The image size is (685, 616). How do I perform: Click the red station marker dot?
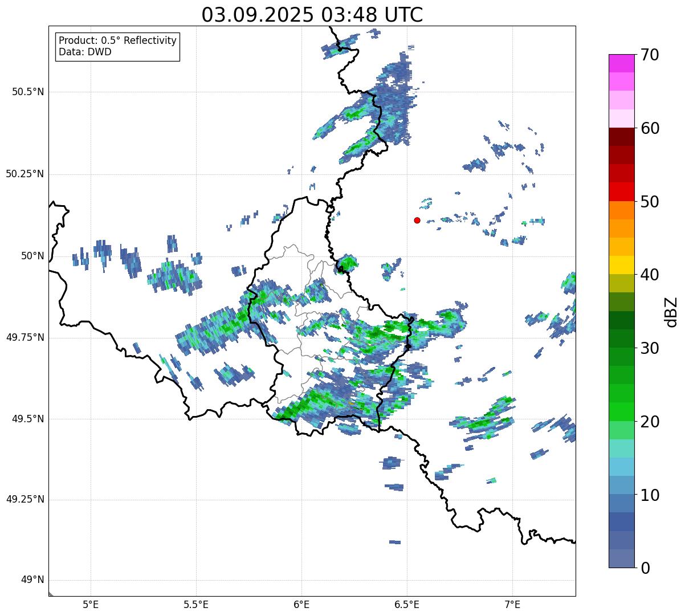pyautogui.click(x=417, y=221)
